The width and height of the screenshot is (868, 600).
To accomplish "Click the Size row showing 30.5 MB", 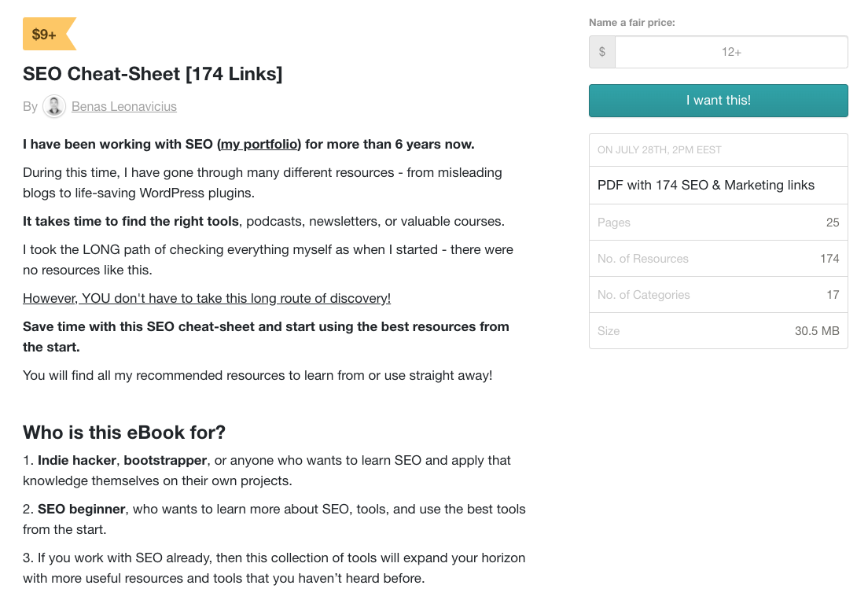I will click(x=718, y=330).
